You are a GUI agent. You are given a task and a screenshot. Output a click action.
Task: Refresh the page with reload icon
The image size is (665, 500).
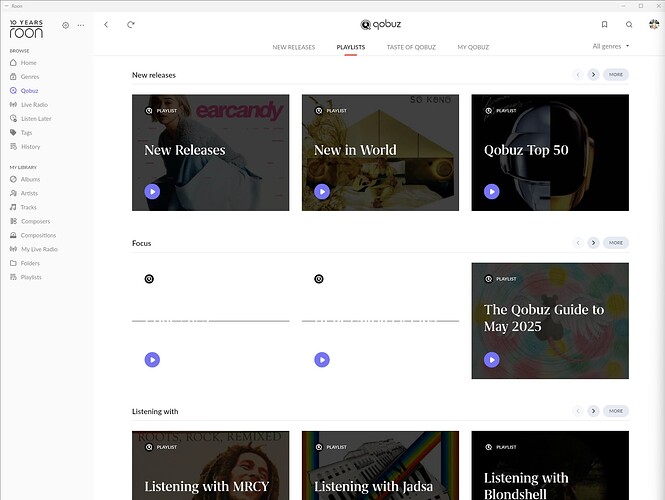coord(131,25)
